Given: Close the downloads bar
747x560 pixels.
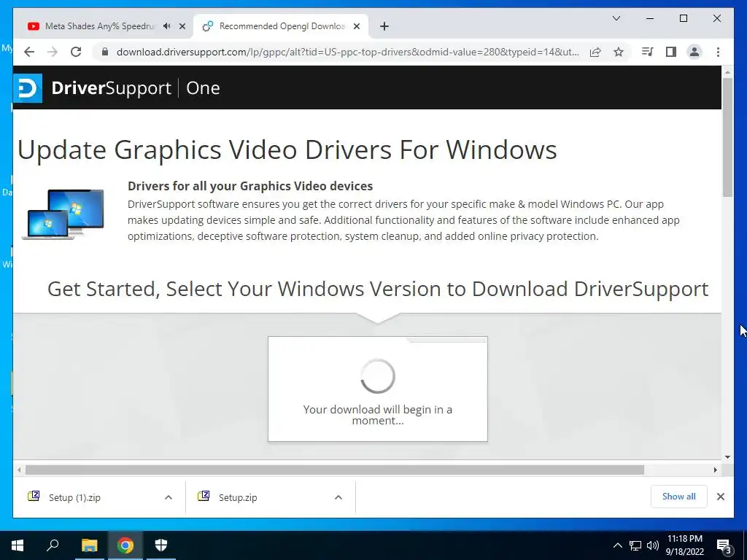Looking at the screenshot, I should click(x=720, y=497).
